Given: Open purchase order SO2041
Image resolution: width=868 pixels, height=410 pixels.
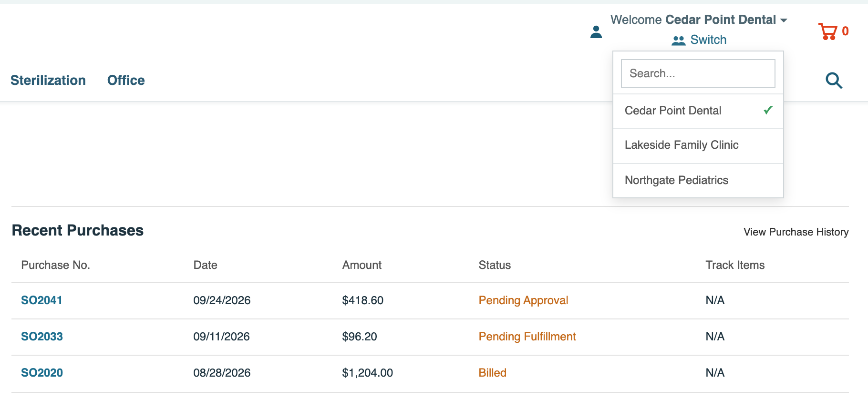Looking at the screenshot, I should point(41,300).
